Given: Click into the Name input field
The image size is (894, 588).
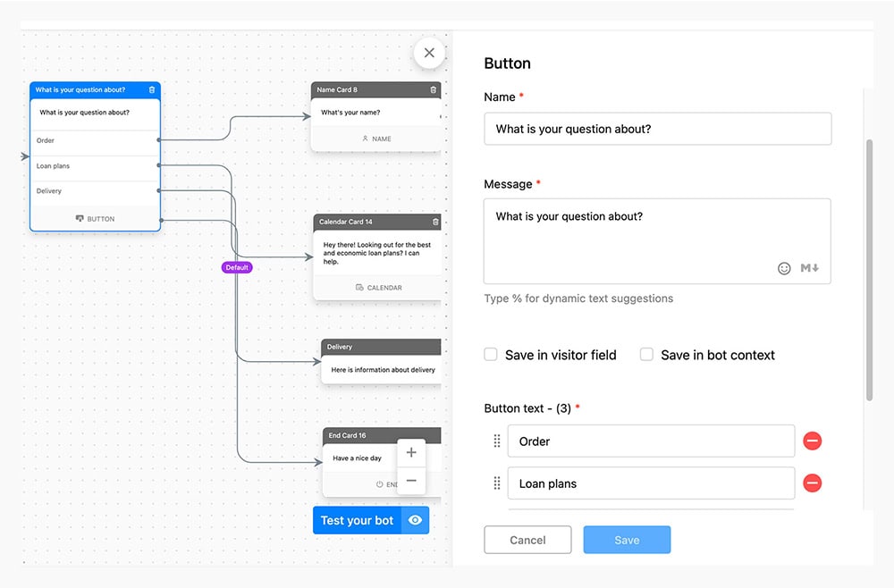Looking at the screenshot, I should [x=657, y=129].
